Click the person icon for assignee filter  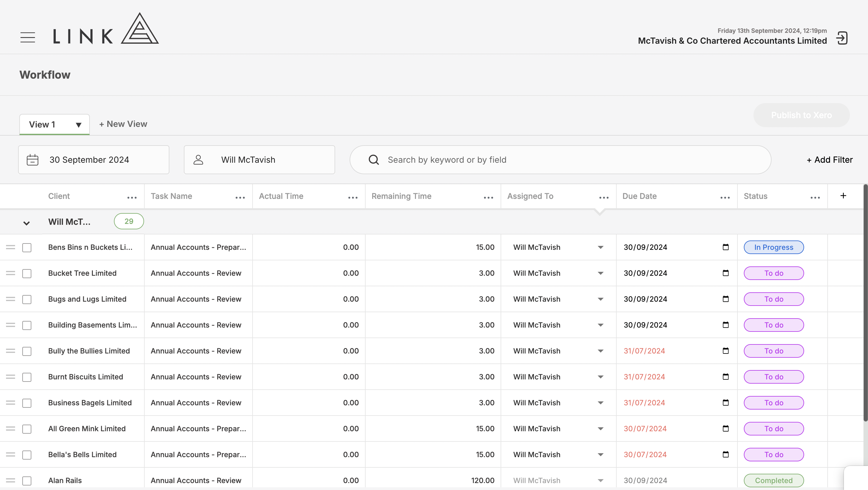(199, 160)
